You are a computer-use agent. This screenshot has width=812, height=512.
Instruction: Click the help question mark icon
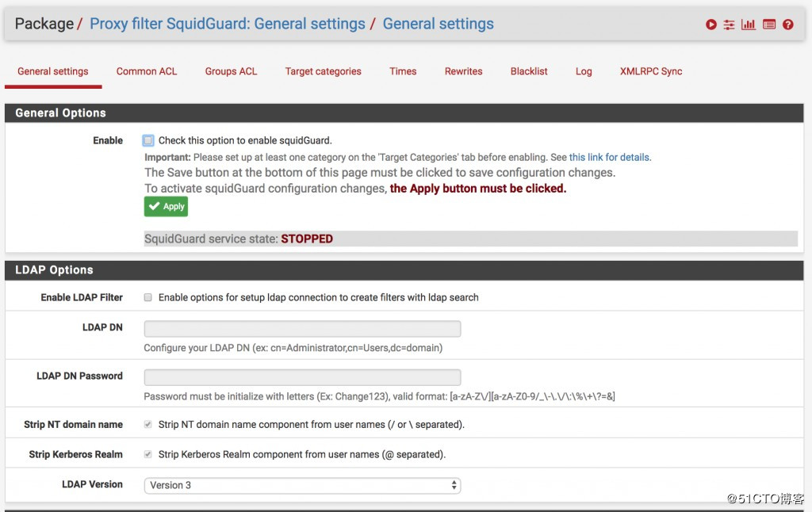pyautogui.click(x=787, y=25)
